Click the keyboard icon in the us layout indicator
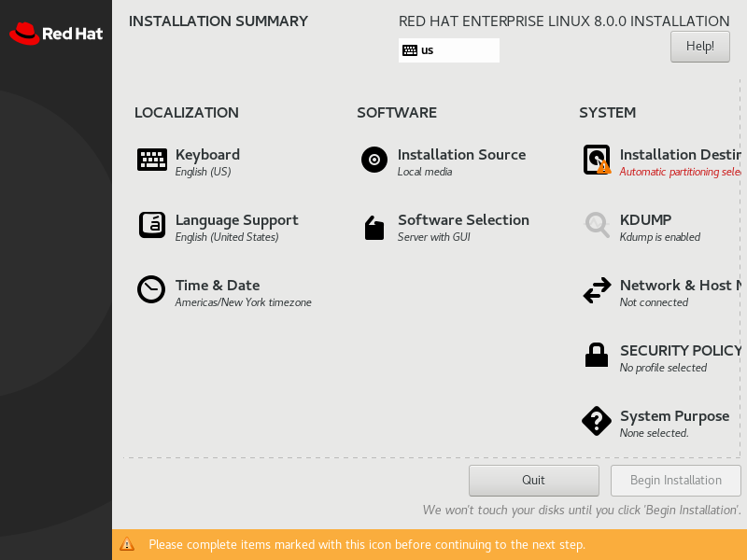 [x=410, y=50]
